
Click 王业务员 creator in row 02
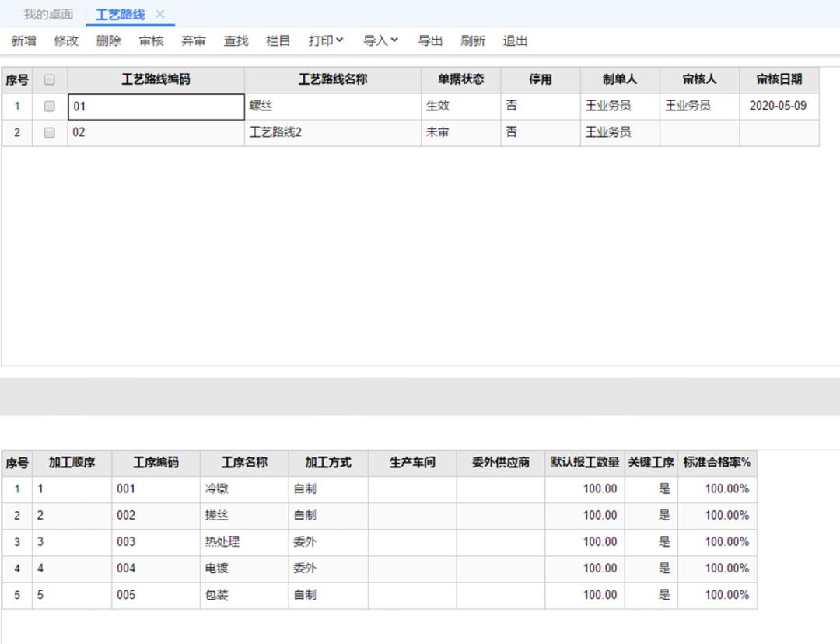(620, 132)
